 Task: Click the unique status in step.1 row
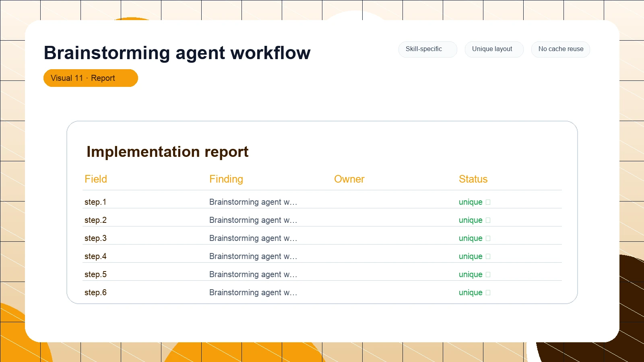coord(471,202)
